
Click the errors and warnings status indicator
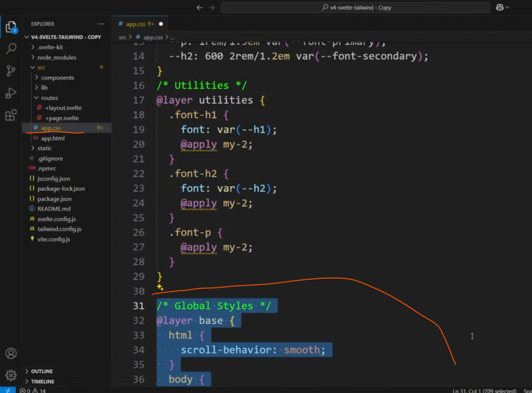coord(33,390)
